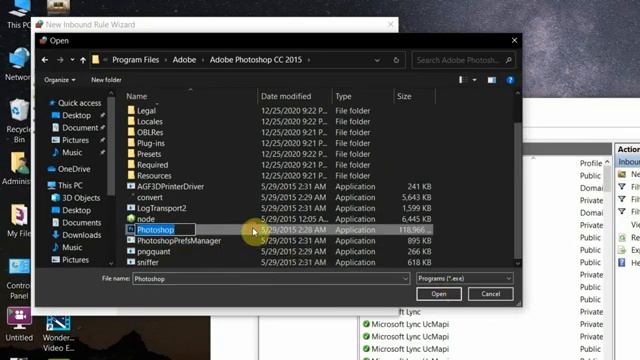This screenshot has height=360, width=640.
Task: Open the Programs (*.exe) file type dropdown
Action: [464, 278]
